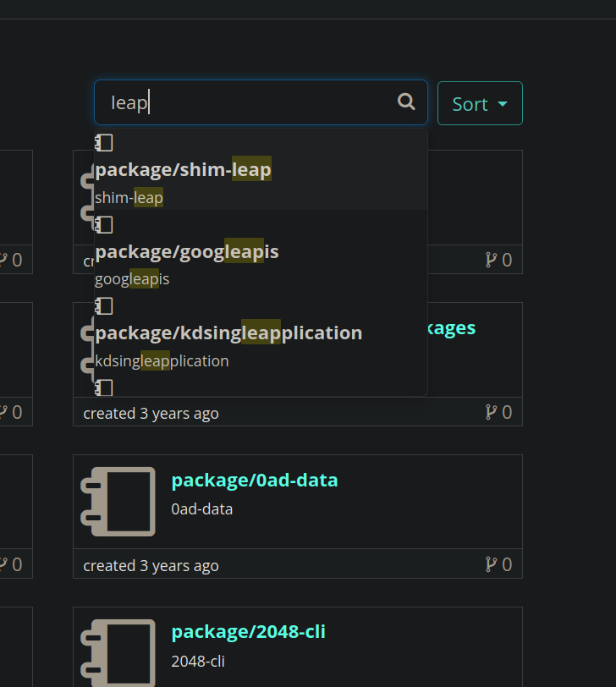This screenshot has width=616, height=687.
Task: Click the 2048-cli repository avatar icon
Action: (118, 653)
